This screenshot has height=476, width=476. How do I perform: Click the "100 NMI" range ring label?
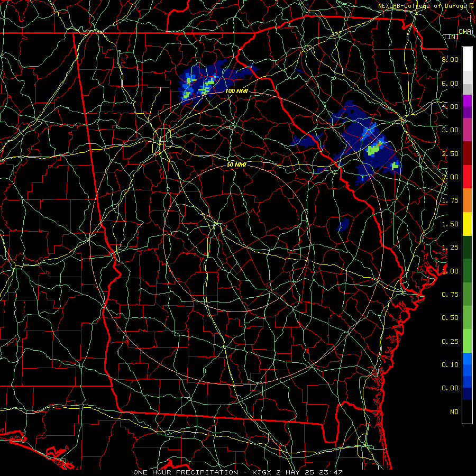click(x=236, y=91)
